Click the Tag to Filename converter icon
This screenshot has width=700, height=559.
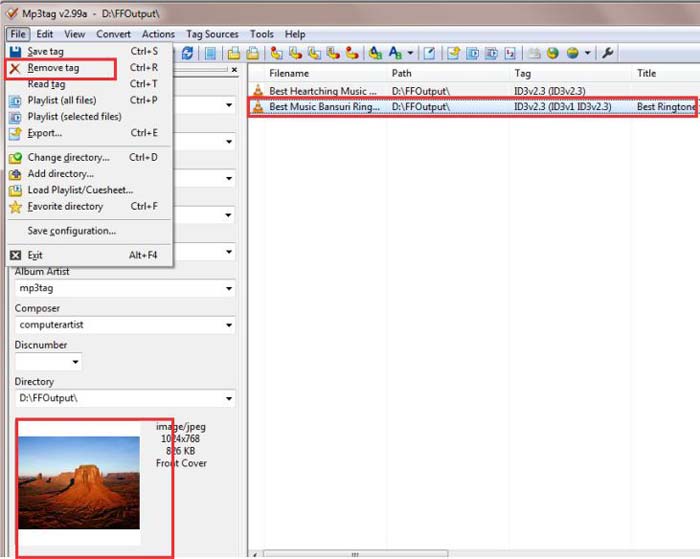point(276,53)
